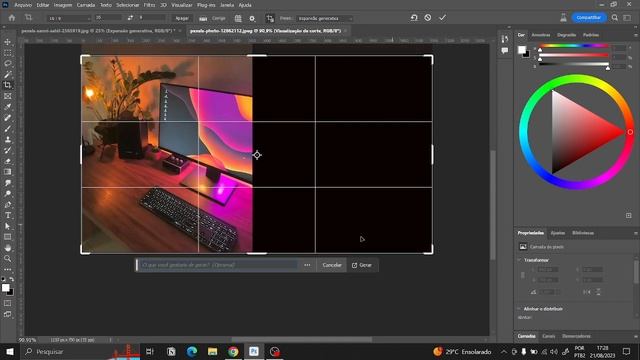The image size is (640, 360).
Task: Open the Janela menu
Action: pos(227,5)
